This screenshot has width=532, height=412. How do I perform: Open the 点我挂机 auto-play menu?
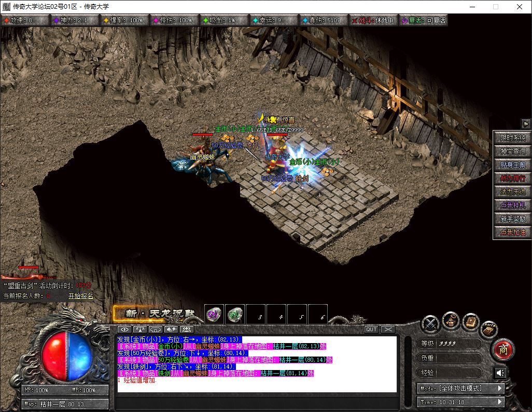[x=513, y=205]
